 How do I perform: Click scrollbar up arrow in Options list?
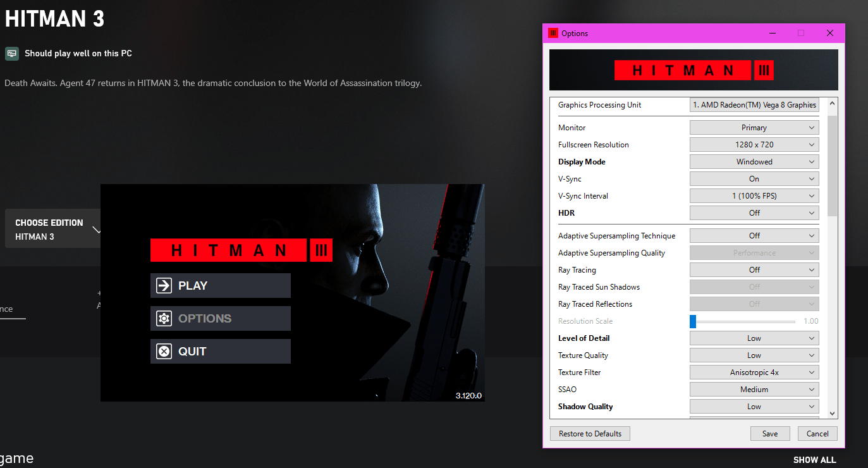click(832, 104)
